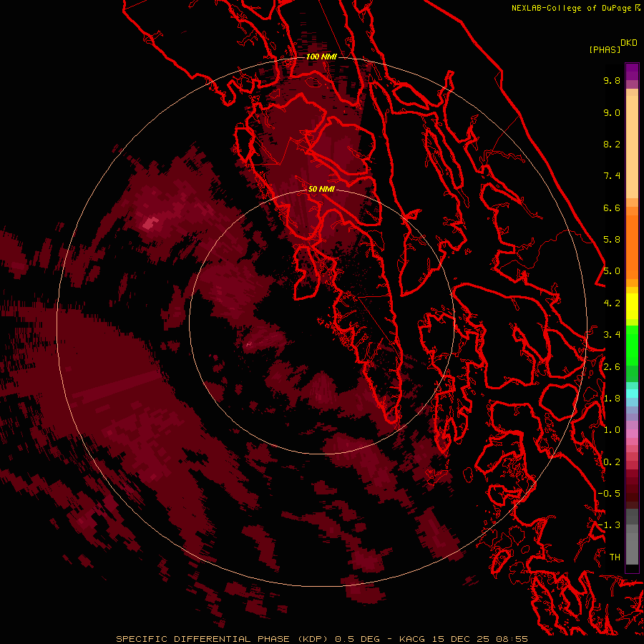644x644 pixels.
Task: Click the 0.2 value on the scale
Action: (612, 462)
